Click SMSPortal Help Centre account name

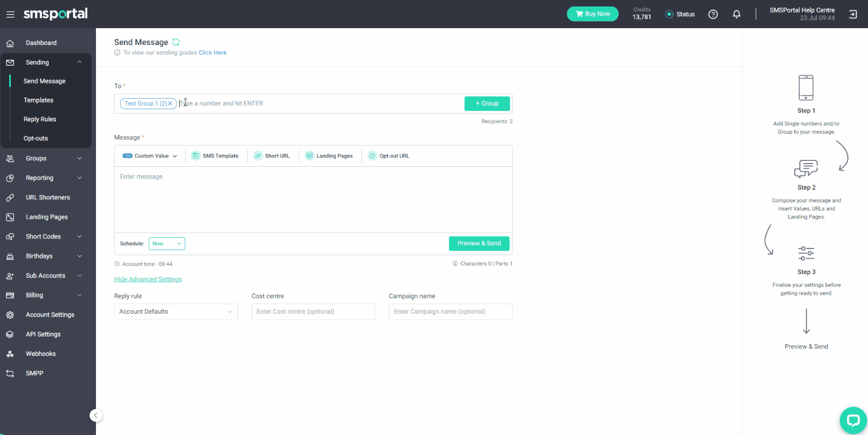[x=802, y=10]
